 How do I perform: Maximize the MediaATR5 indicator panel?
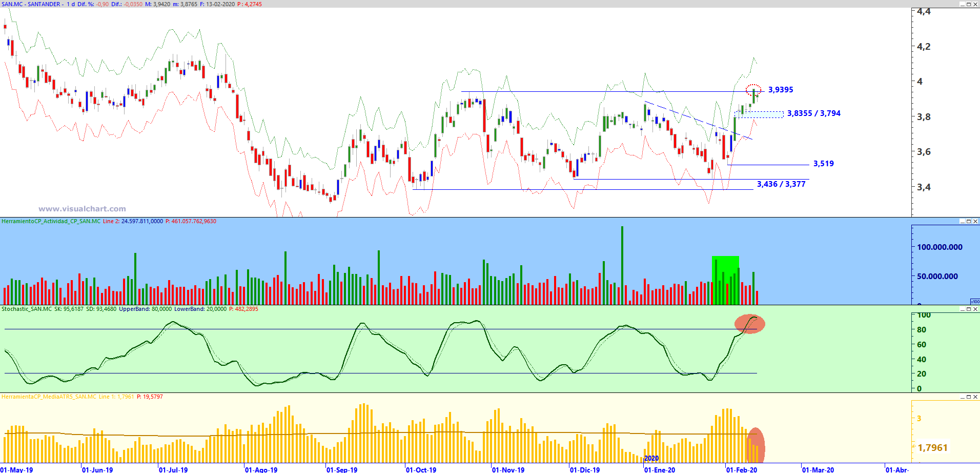coord(969,397)
